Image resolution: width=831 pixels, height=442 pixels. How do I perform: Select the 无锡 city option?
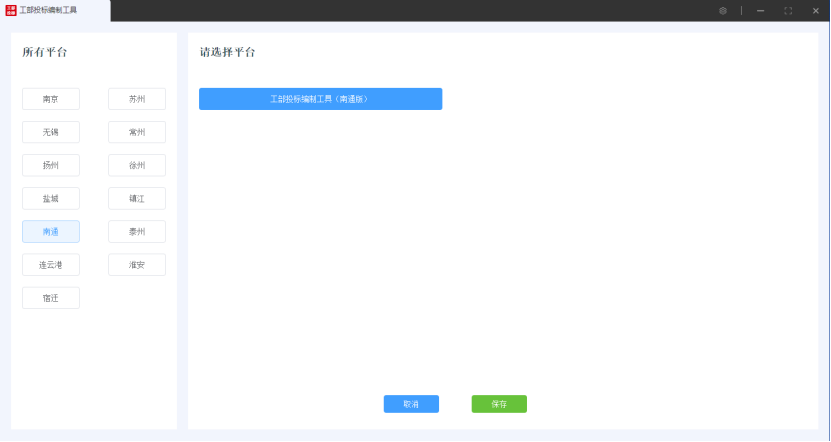tap(51, 132)
